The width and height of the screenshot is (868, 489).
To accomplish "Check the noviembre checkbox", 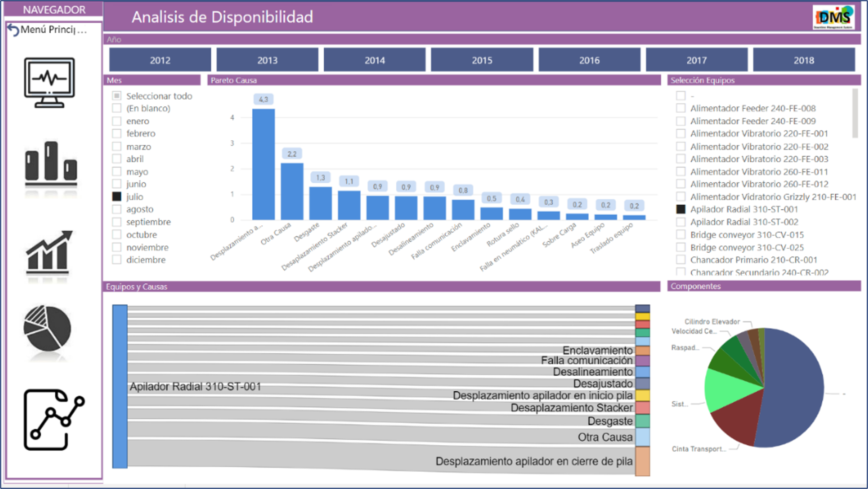I will coord(117,247).
